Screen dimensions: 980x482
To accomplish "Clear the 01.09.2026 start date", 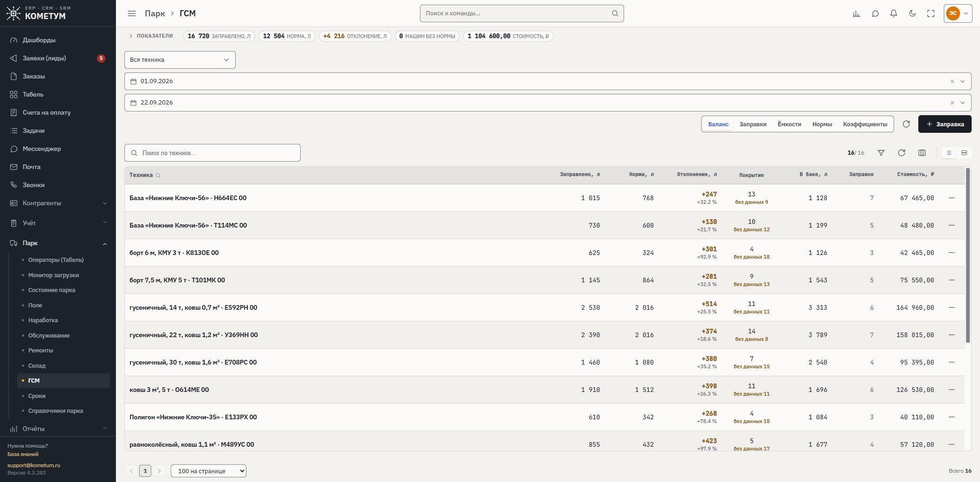I will pyautogui.click(x=952, y=81).
